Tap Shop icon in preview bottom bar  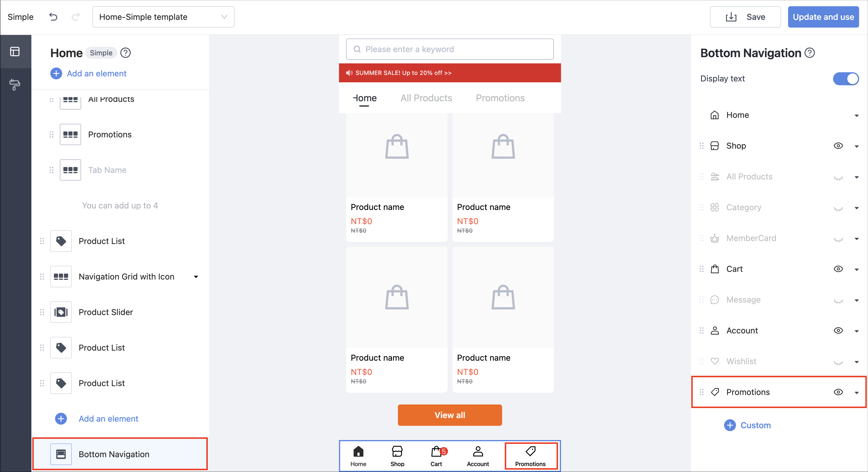tap(397, 451)
